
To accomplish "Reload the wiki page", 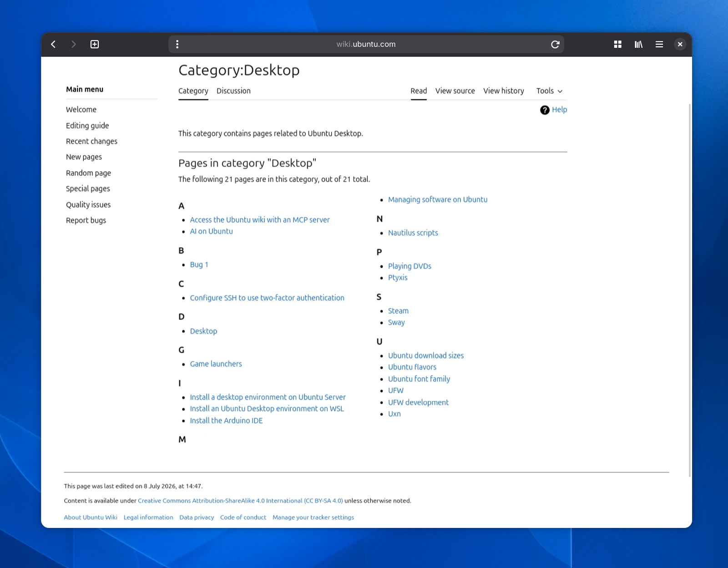I will (555, 44).
